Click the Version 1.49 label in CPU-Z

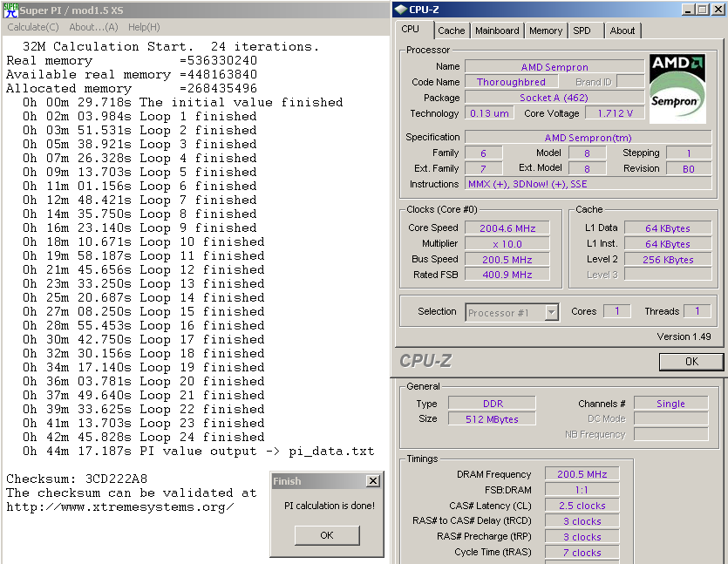click(684, 336)
